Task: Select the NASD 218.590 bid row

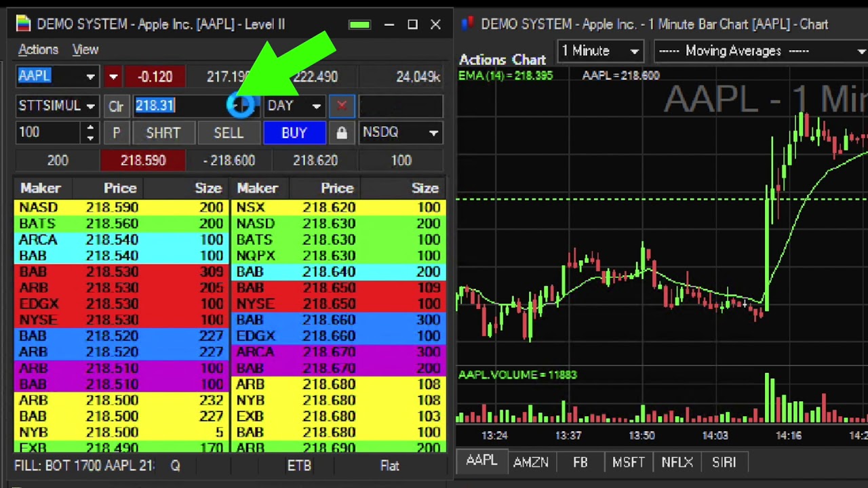Action: [121, 207]
